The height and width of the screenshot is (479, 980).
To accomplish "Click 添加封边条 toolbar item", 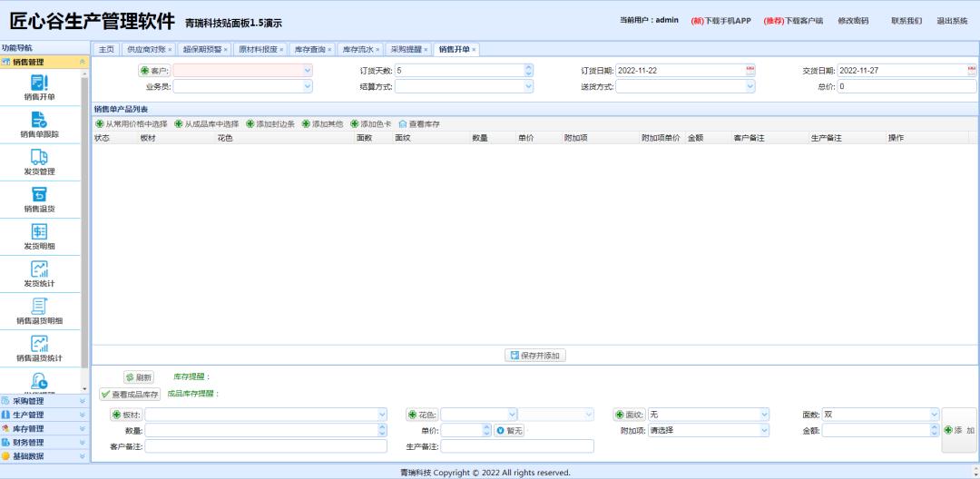I will [270, 124].
